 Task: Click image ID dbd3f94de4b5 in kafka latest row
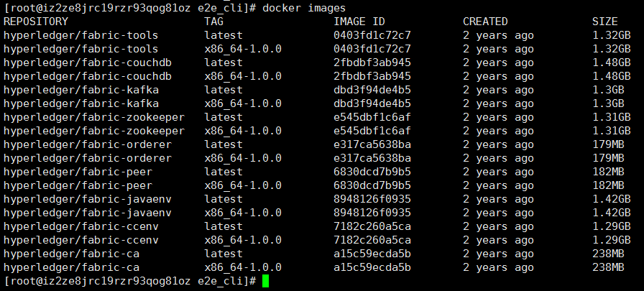point(372,90)
